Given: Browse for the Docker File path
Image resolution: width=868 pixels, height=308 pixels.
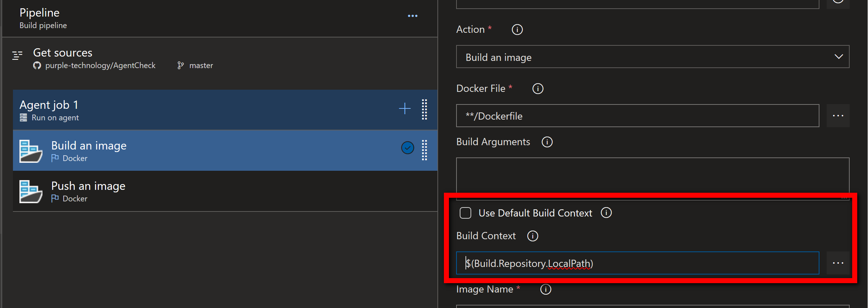Looking at the screenshot, I should click(838, 116).
